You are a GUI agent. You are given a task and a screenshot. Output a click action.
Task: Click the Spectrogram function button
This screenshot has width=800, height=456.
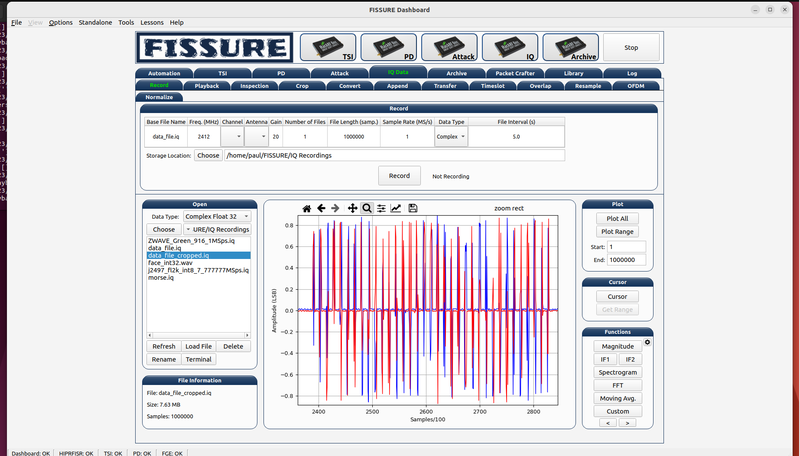click(618, 371)
